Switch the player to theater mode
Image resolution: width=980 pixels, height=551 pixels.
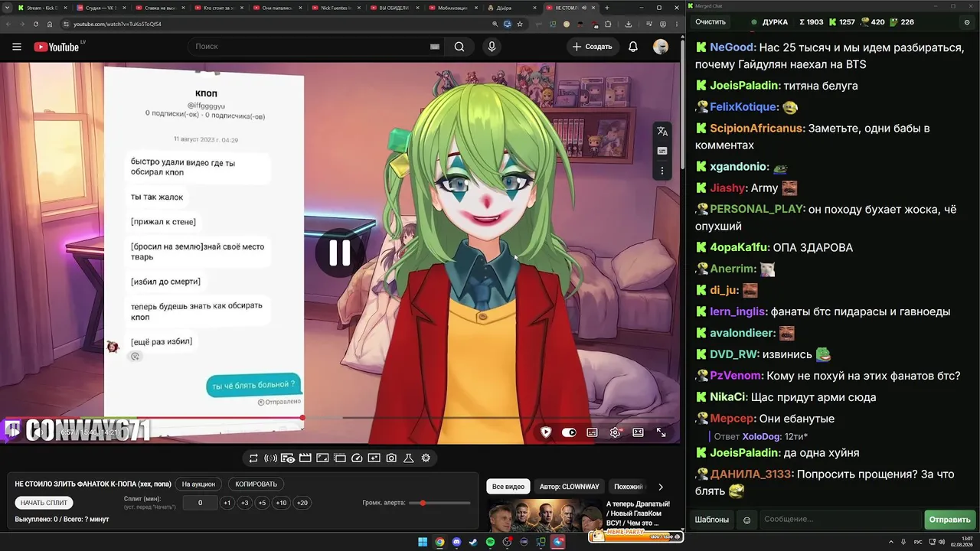pyautogui.click(x=638, y=432)
